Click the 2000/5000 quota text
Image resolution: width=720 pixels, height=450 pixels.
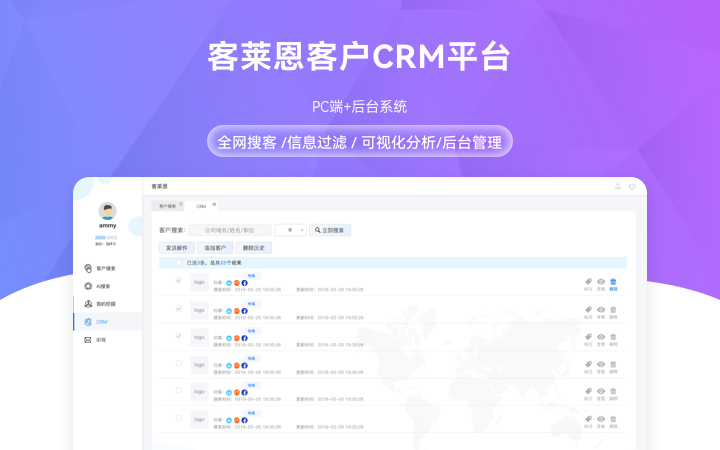pos(106,237)
